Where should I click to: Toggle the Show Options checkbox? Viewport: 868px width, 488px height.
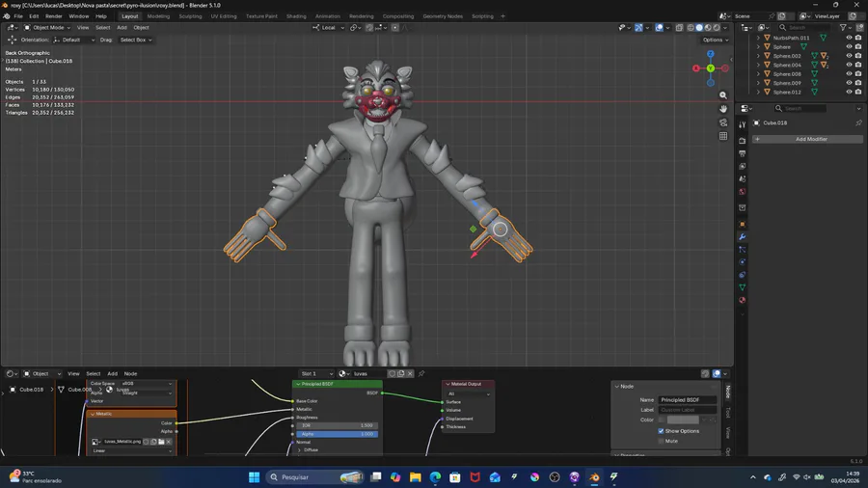click(x=662, y=431)
